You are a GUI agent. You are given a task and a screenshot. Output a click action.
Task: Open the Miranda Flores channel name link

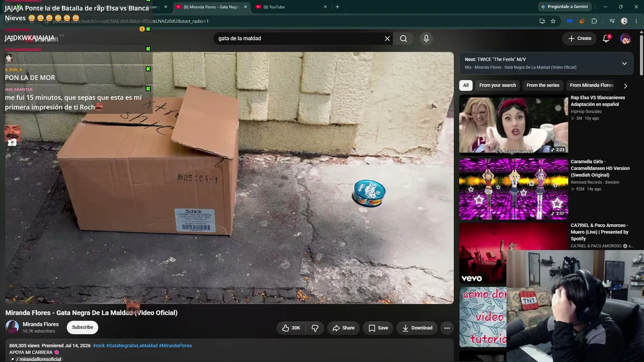tap(41, 324)
